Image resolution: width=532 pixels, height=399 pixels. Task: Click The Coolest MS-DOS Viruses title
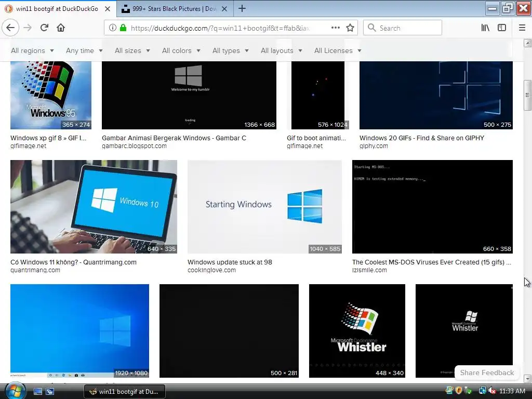(432, 262)
